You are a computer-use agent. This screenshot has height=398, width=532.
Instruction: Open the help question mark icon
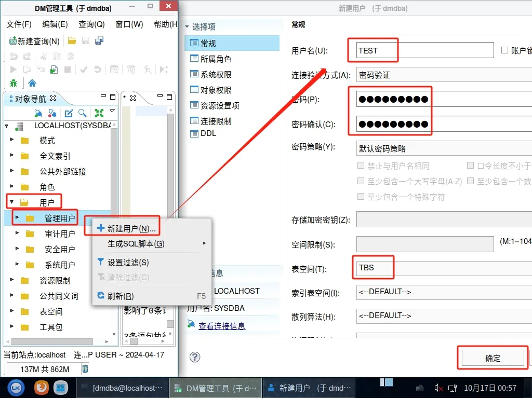click(x=195, y=357)
